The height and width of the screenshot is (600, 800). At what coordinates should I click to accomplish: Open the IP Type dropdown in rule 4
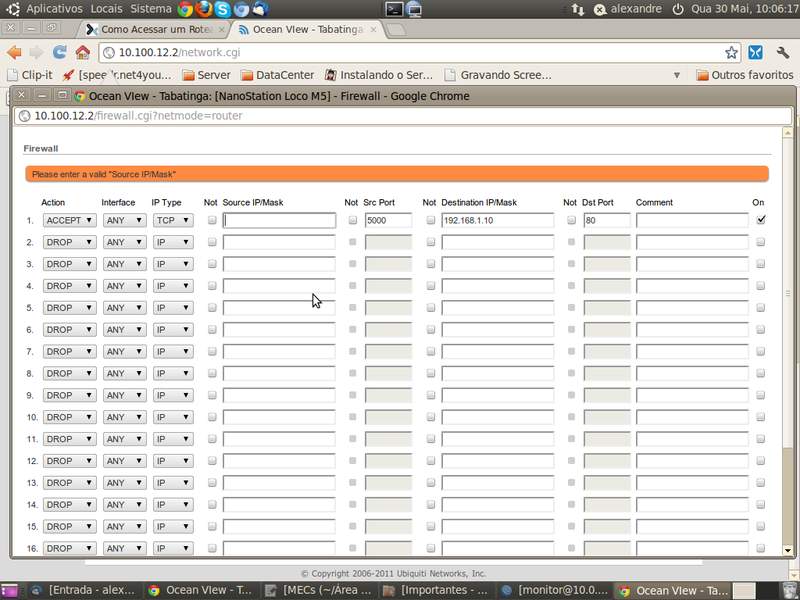point(173,286)
